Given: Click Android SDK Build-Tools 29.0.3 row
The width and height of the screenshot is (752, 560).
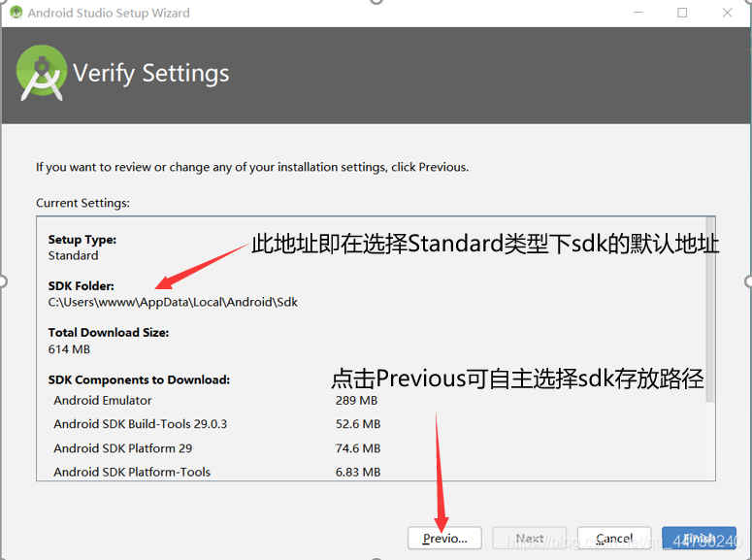Looking at the screenshot, I should click(216, 424).
